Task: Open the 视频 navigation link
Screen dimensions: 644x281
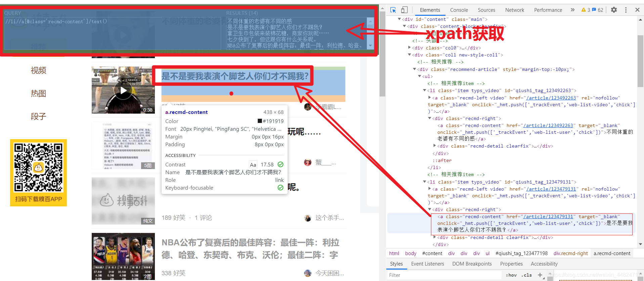Action: coord(38,70)
